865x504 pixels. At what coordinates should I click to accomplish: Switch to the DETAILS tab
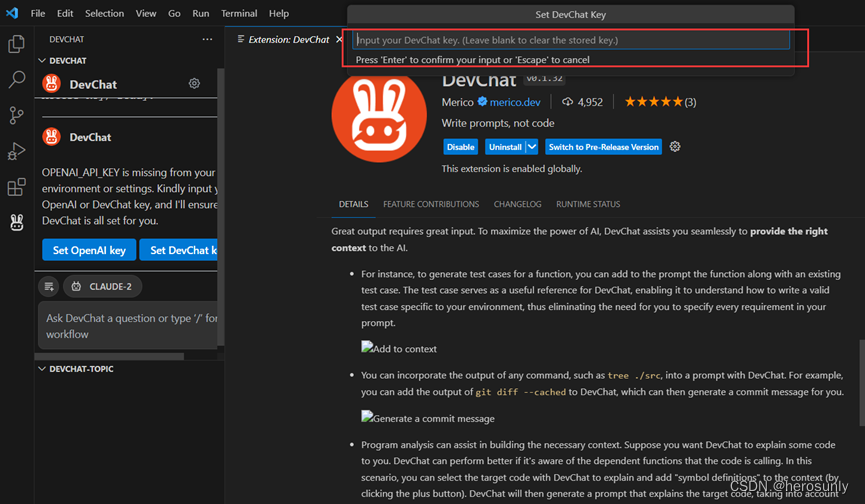(354, 204)
